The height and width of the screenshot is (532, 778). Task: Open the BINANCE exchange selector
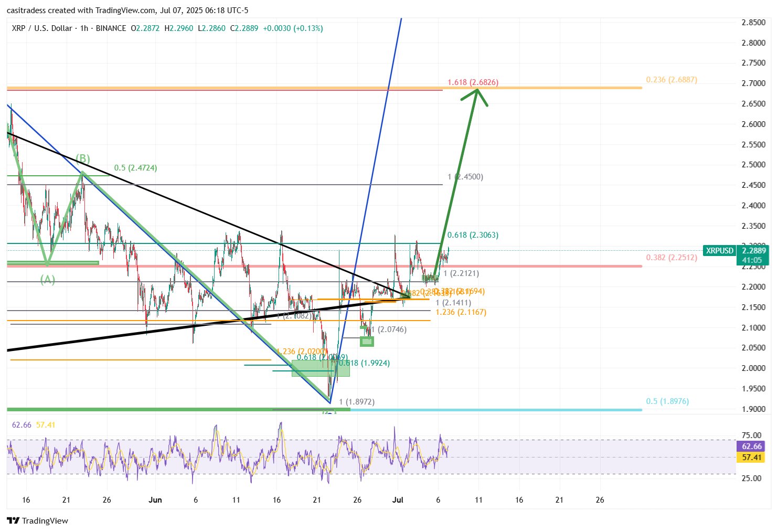click(111, 28)
